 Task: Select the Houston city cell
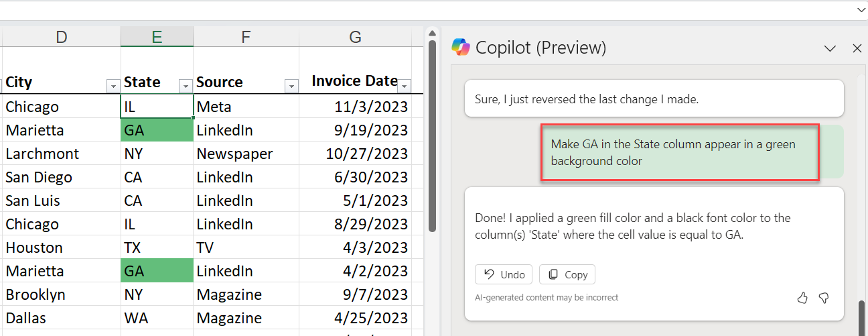click(62, 247)
